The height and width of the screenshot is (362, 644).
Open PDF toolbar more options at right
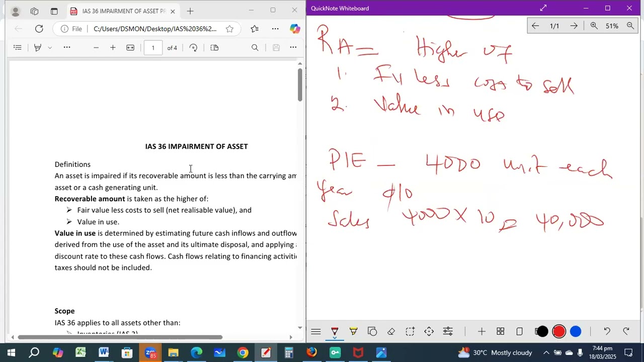coord(293,47)
